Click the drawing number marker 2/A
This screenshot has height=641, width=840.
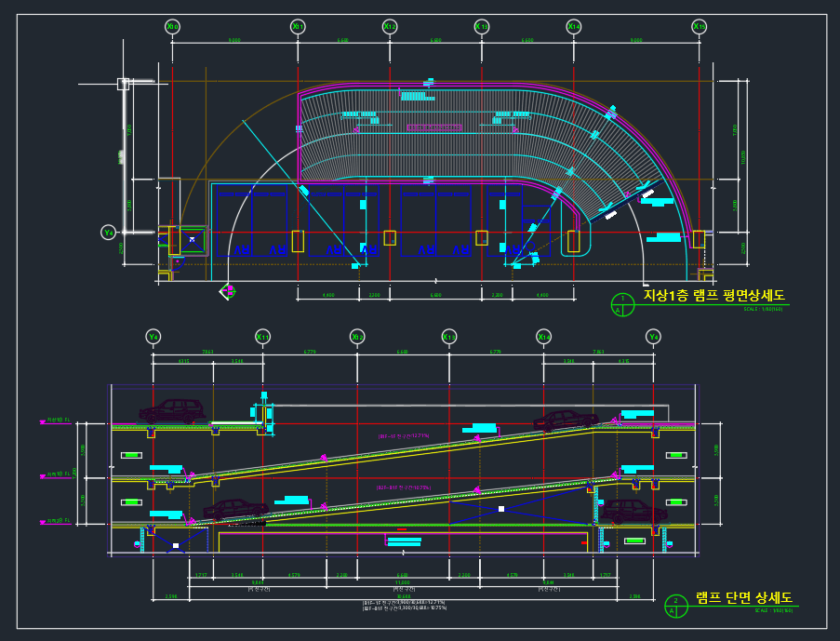pos(675,607)
